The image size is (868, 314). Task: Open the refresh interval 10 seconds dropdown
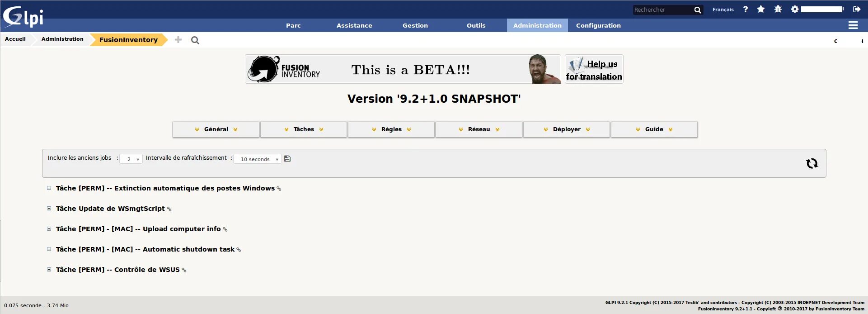coord(258,159)
